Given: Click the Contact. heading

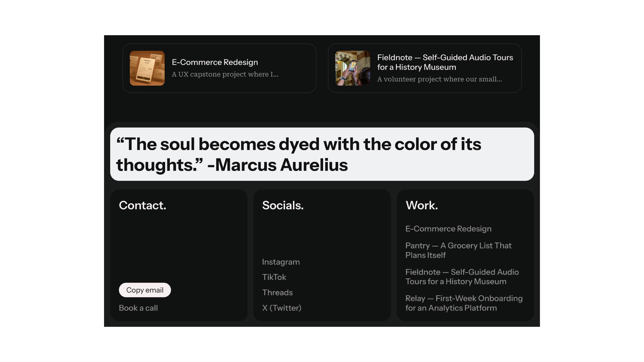Looking at the screenshot, I should coord(142,205).
